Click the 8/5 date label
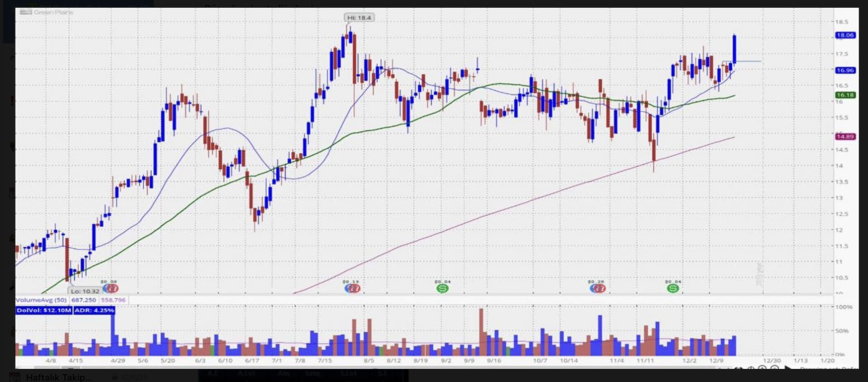The height and width of the screenshot is (382, 868). pos(369,361)
